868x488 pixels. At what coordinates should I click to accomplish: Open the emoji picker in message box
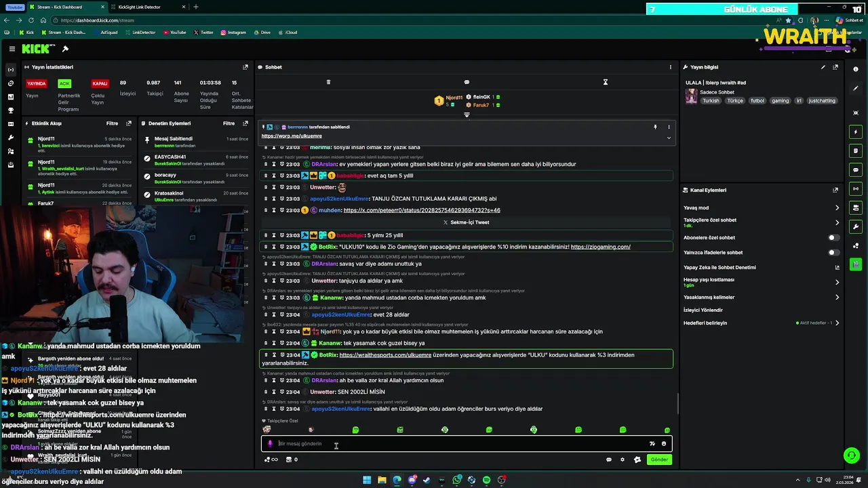664,444
